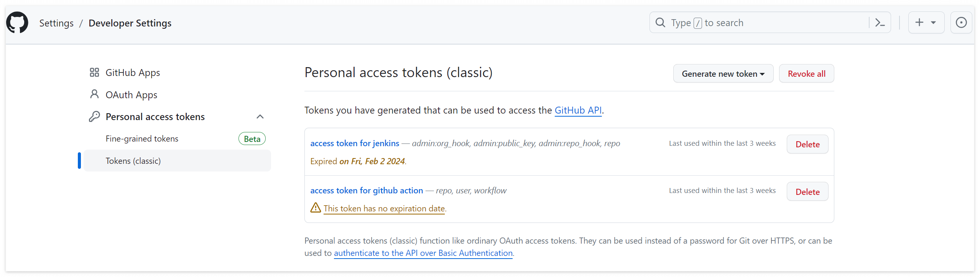Click the no-expiration warning triangle icon
Screen dimensions: 980x277
(316, 208)
